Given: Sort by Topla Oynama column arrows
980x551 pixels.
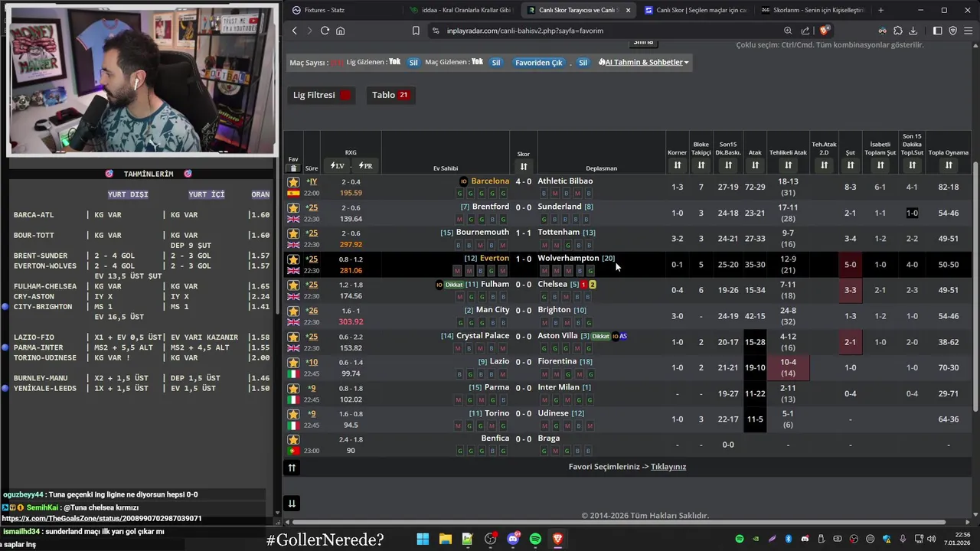Looking at the screenshot, I should tap(949, 165).
